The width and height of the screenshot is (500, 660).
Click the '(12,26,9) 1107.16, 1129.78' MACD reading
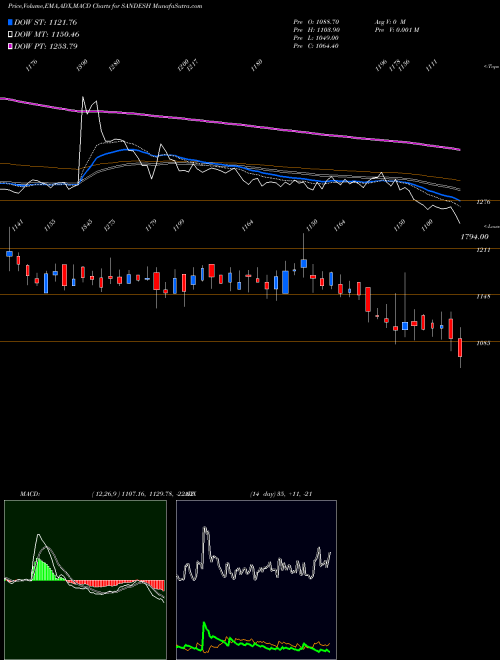[131, 494]
